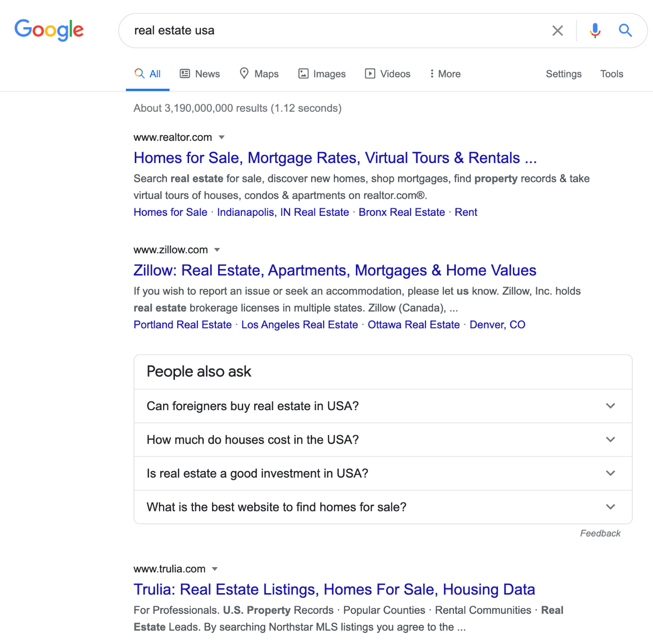Expand "Is real estate a good investment" question
The width and height of the screenshot is (653, 644).
point(383,473)
